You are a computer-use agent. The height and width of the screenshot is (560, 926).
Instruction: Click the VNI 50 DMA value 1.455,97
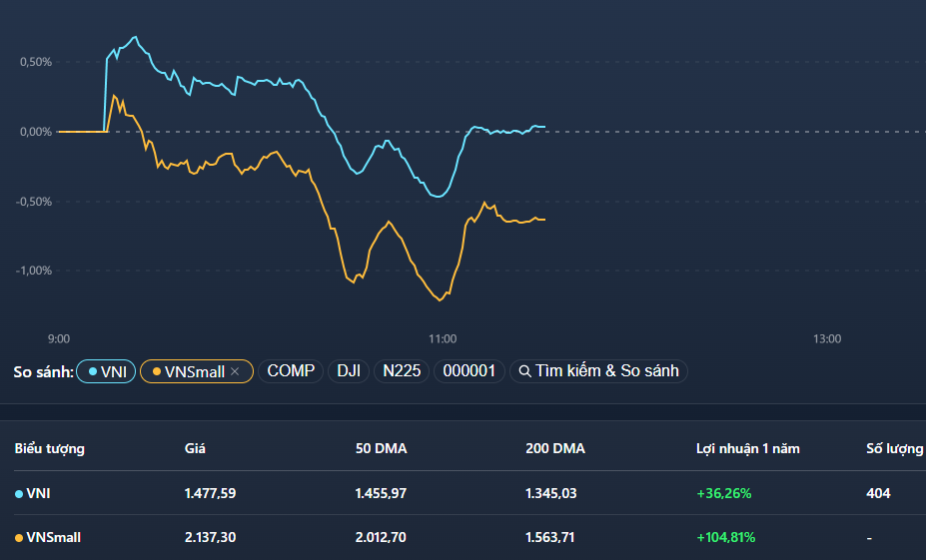381,493
